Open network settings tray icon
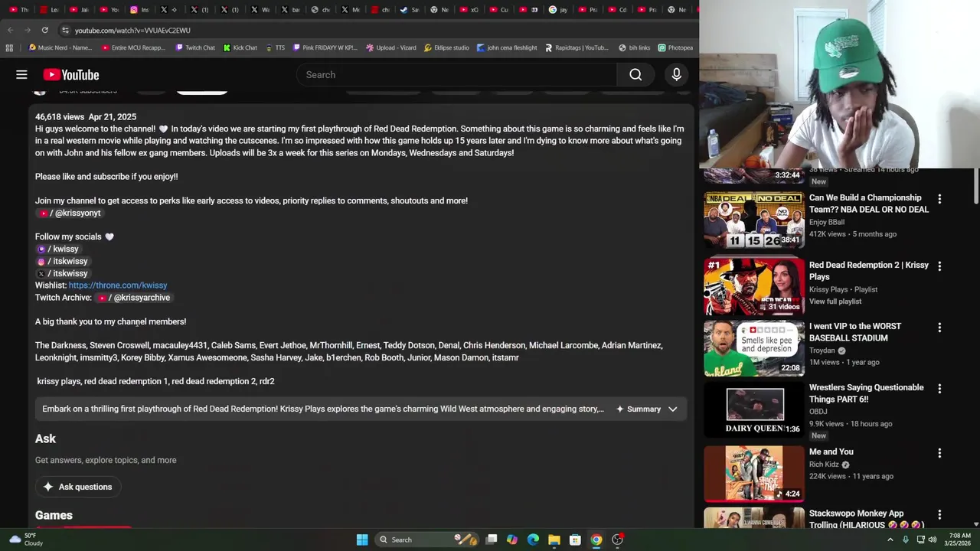 pos(920,540)
